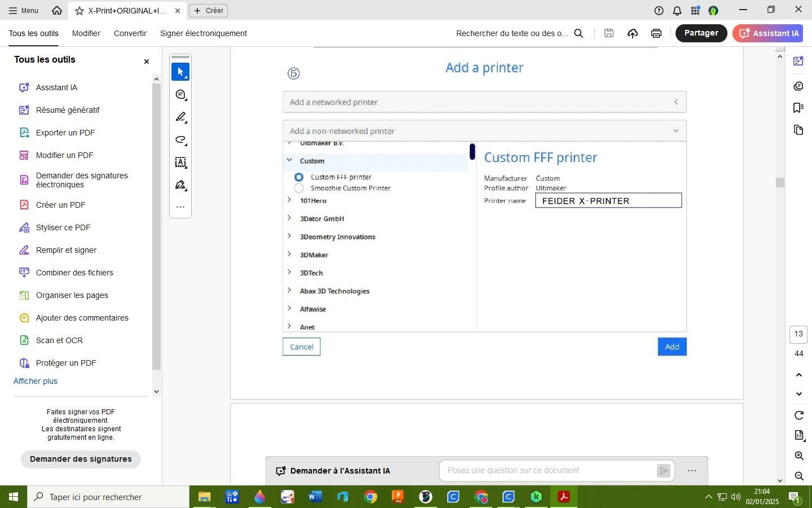Screen dimensions: 812x508
Task: Expand the 3Deometry Innovations group
Action: point(289,236)
